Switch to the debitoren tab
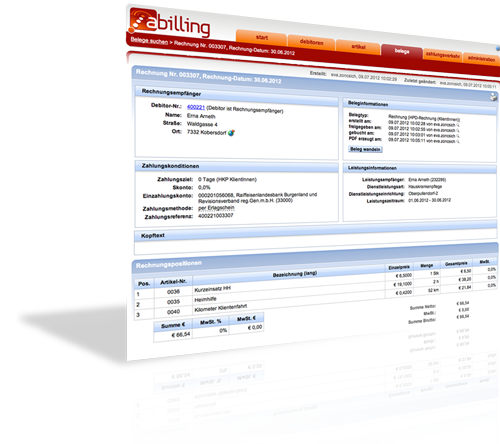 (311, 42)
